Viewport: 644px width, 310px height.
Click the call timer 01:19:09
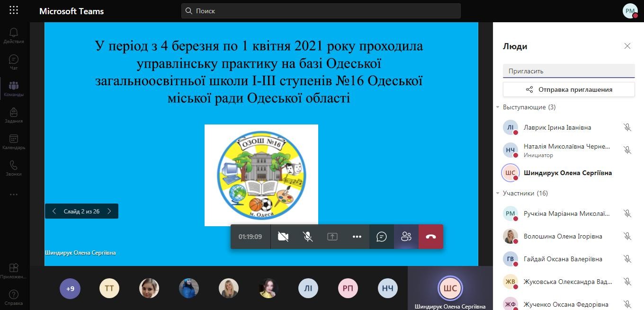click(x=250, y=237)
